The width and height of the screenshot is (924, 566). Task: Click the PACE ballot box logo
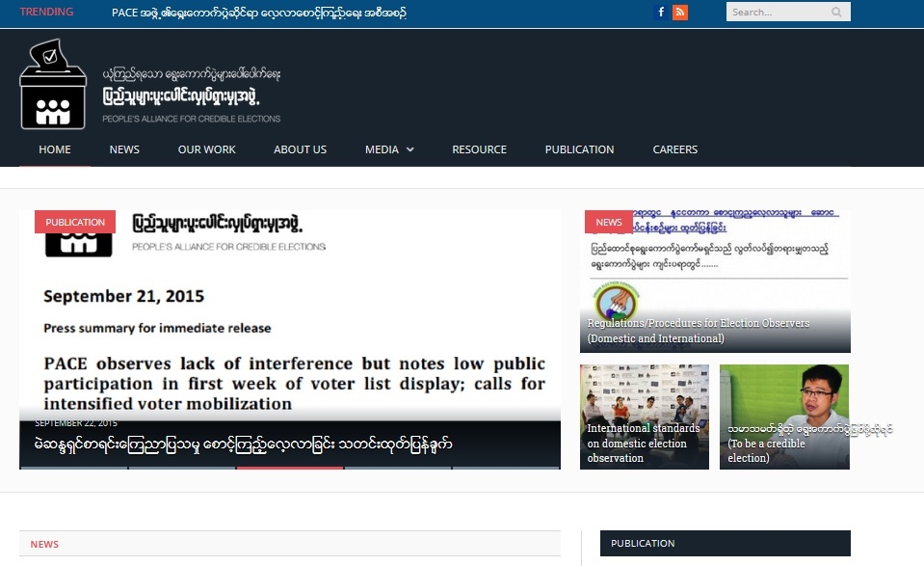click(x=53, y=85)
